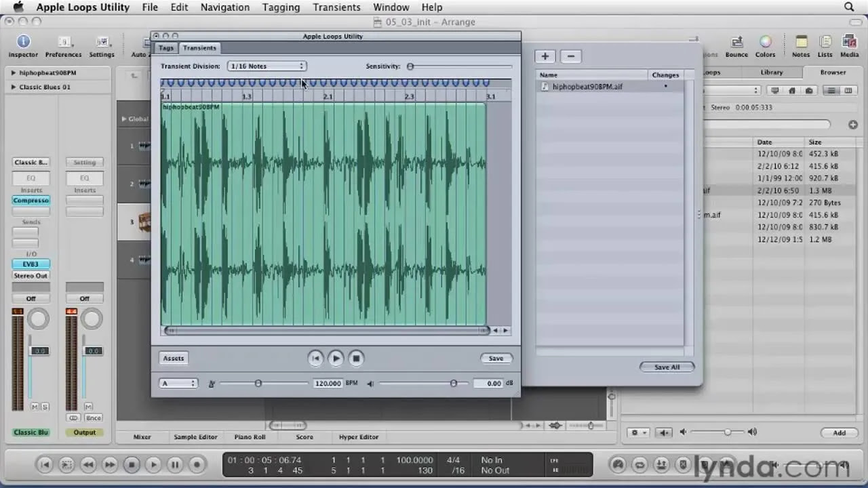Click the metronome icon beside the tempo slider
Screen dimensions: 868x488
pos(212,384)
